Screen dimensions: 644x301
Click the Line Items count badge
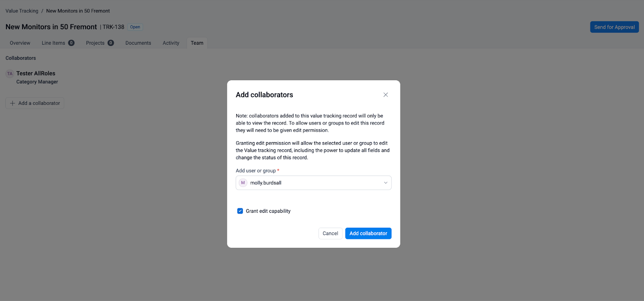tap(71, 43)
